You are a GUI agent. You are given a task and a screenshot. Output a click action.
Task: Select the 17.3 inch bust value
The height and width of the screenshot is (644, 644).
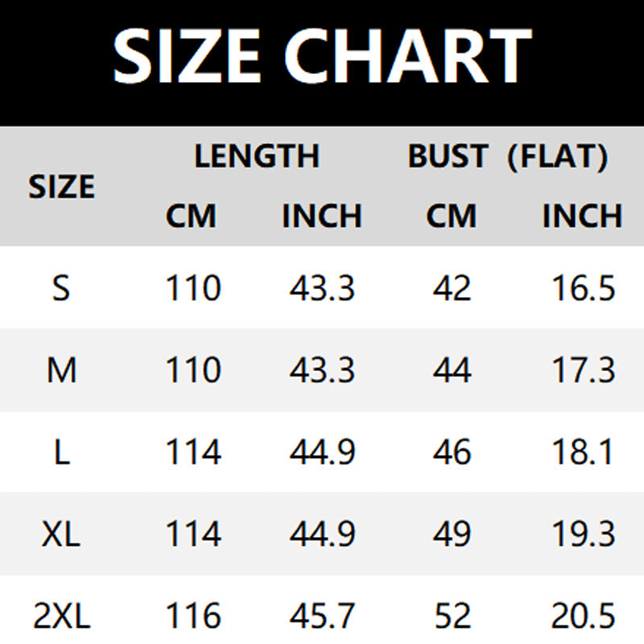[x=583, y=370]
